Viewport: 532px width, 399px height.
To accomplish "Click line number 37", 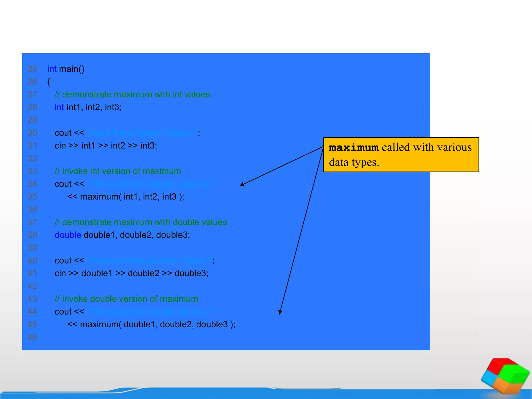I will point(32,222).
